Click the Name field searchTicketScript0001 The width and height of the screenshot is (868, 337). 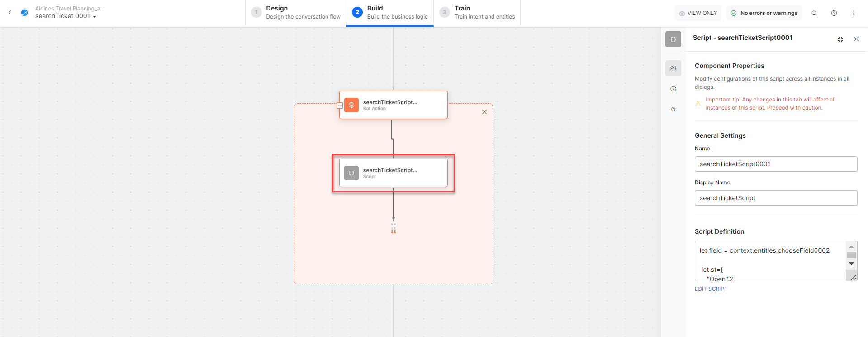(x=776, y=164)
